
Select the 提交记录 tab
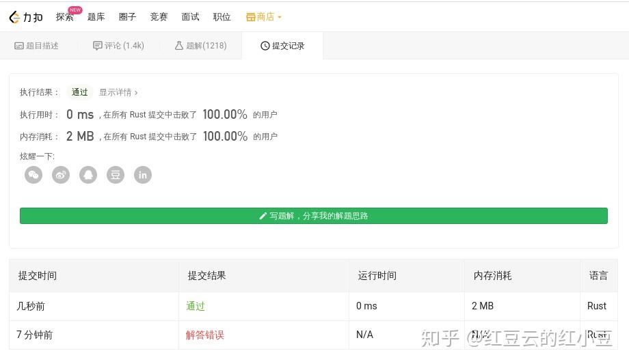pyautogui.click(x=282, y=46)
